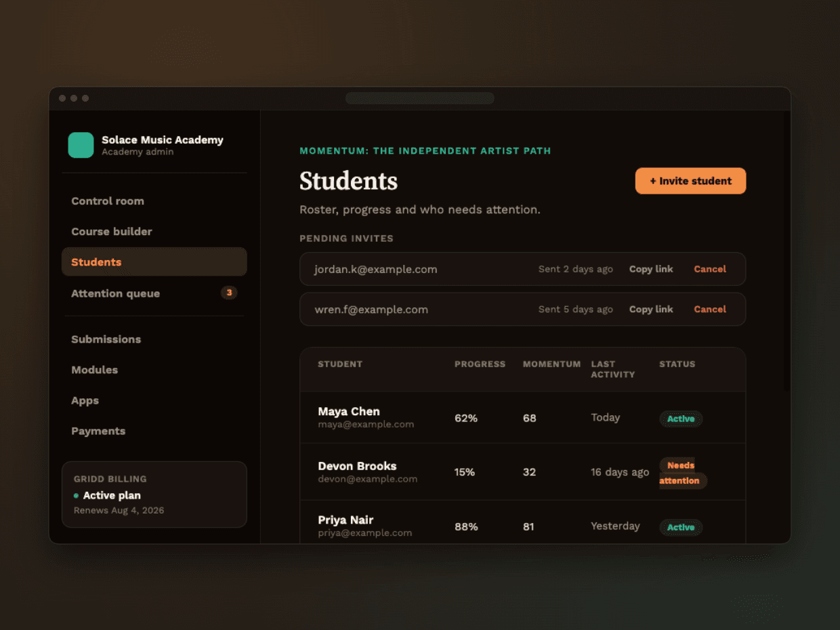Click priya@example.com email
The height and width of the screenshot is (630, 840).
click(365, 532)
